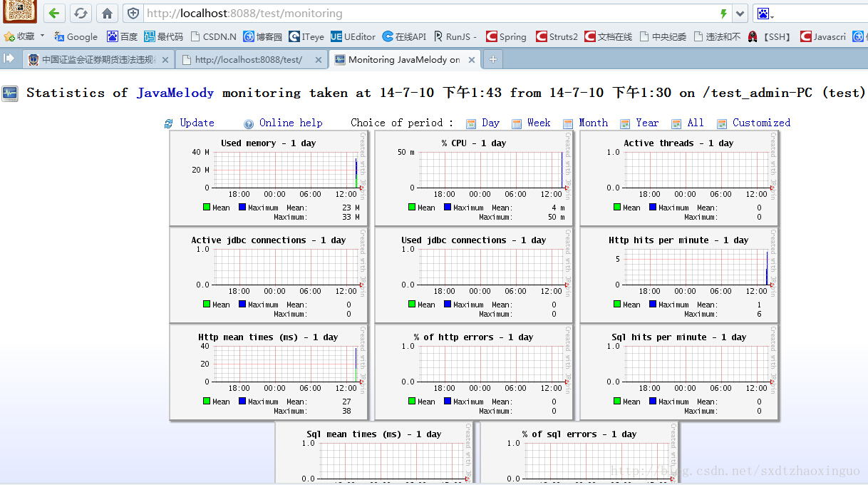This screenshot has height=485, width=868.
Task: Open the CSDN.N bookmark
Action: [213, 36]
